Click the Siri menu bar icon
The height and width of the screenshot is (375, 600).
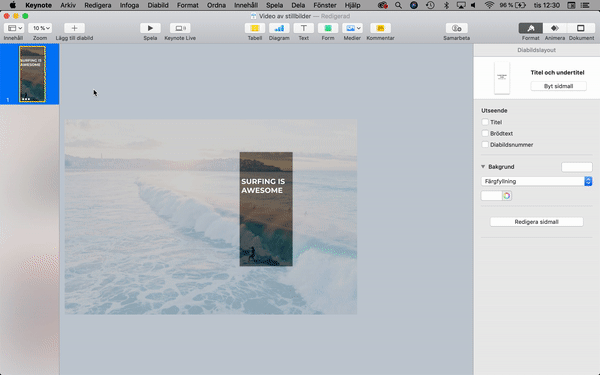coord(414,5)
